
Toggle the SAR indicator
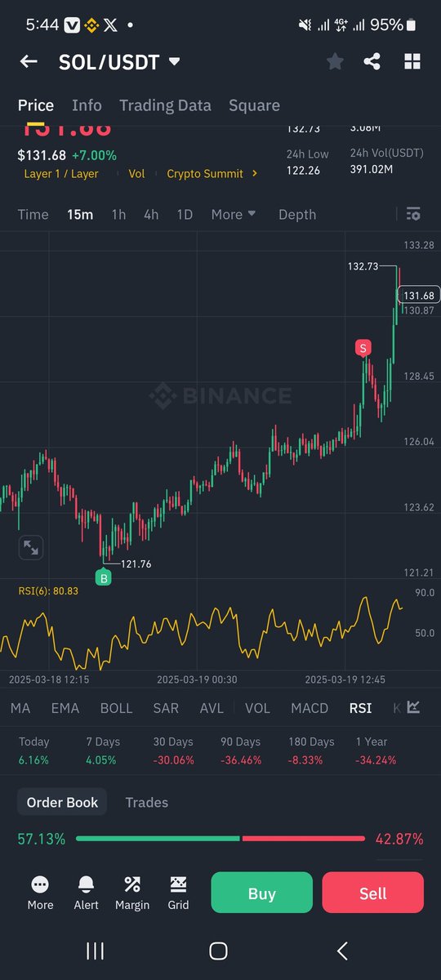(x=166, y=708)
